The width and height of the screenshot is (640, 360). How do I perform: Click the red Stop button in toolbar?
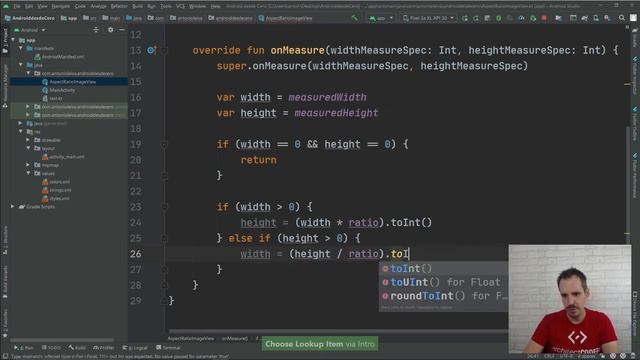point(544,18)
